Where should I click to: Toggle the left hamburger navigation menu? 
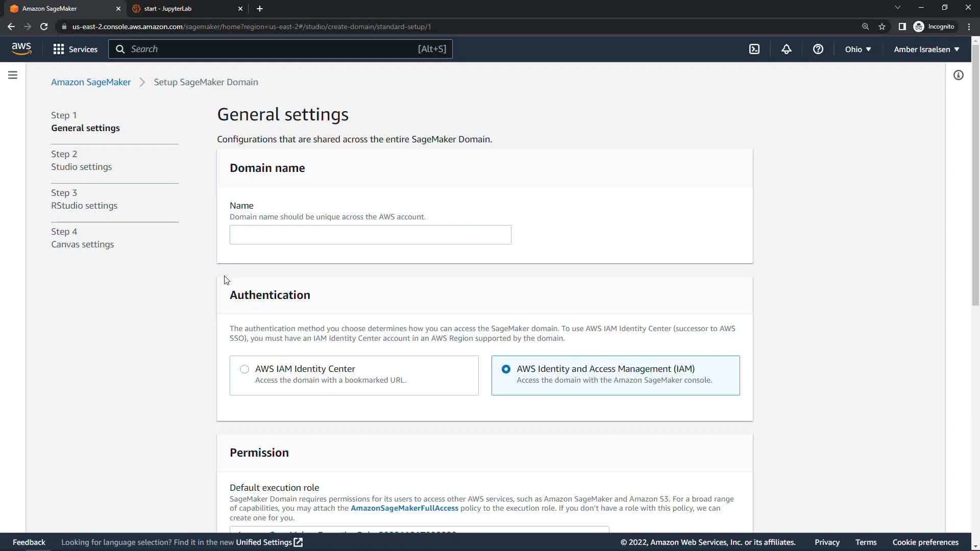point(13,75)
